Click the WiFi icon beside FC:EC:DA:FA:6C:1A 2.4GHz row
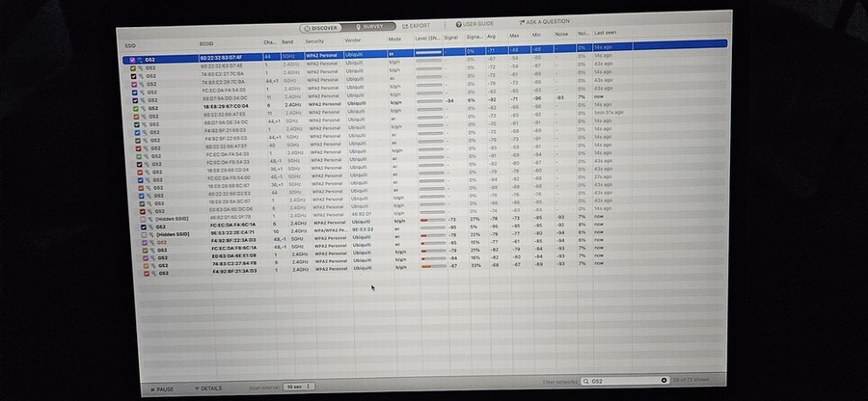 point(150,225)
